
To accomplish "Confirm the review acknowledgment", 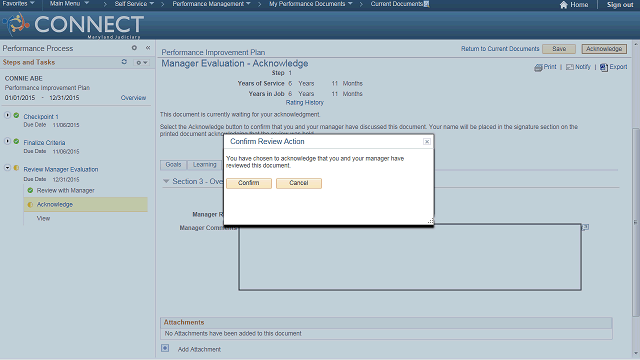I will point(249,183).
